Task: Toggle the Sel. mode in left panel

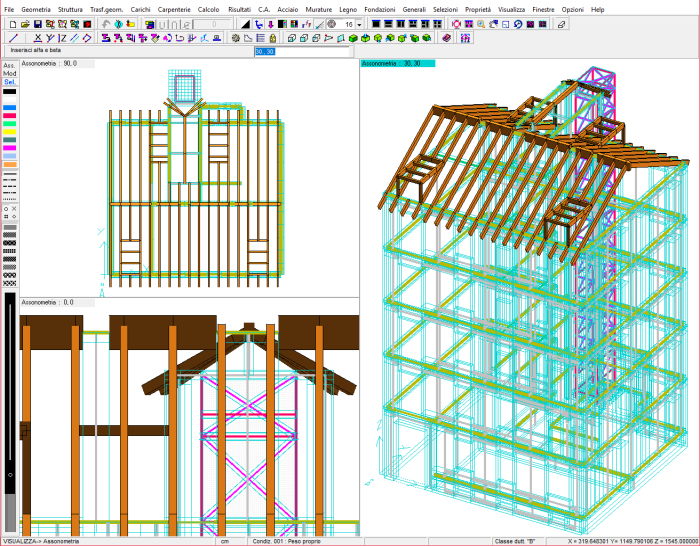Action: [x=9, y=83]
